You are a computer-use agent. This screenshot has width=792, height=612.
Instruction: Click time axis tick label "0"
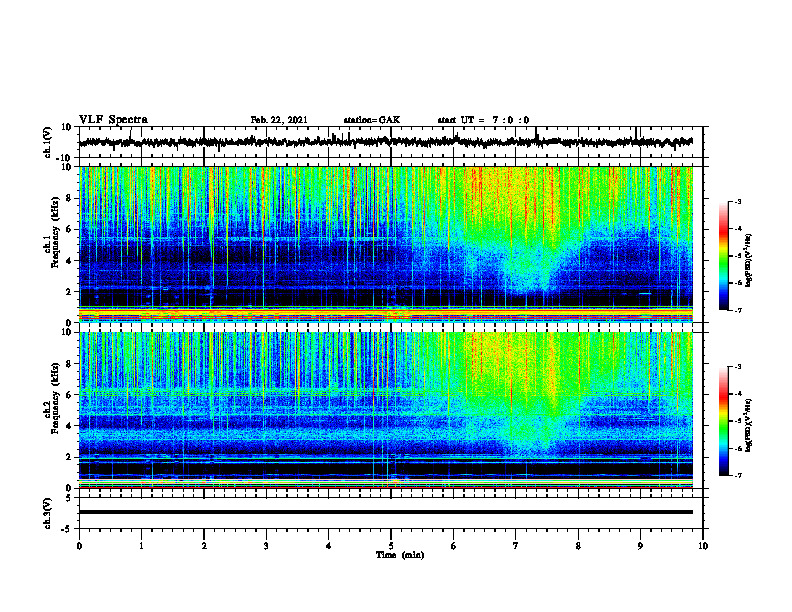tap(79, 546)
